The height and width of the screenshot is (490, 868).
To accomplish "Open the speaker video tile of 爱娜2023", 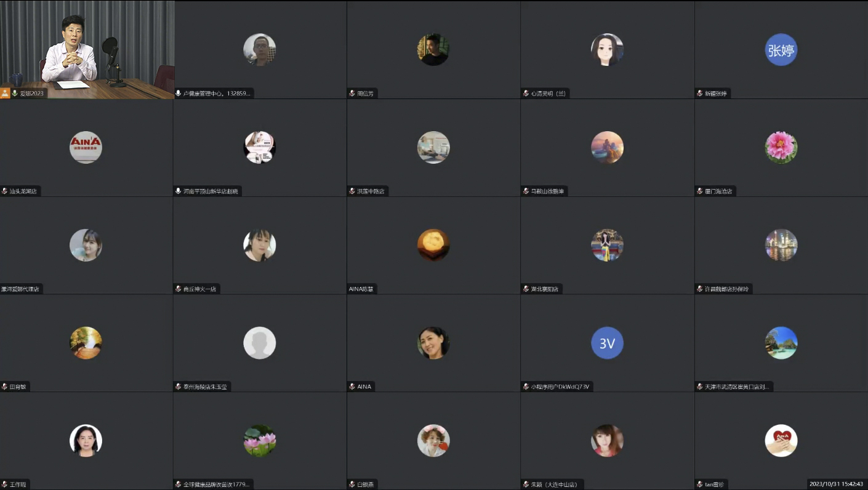I will click(x=87, y=49).
